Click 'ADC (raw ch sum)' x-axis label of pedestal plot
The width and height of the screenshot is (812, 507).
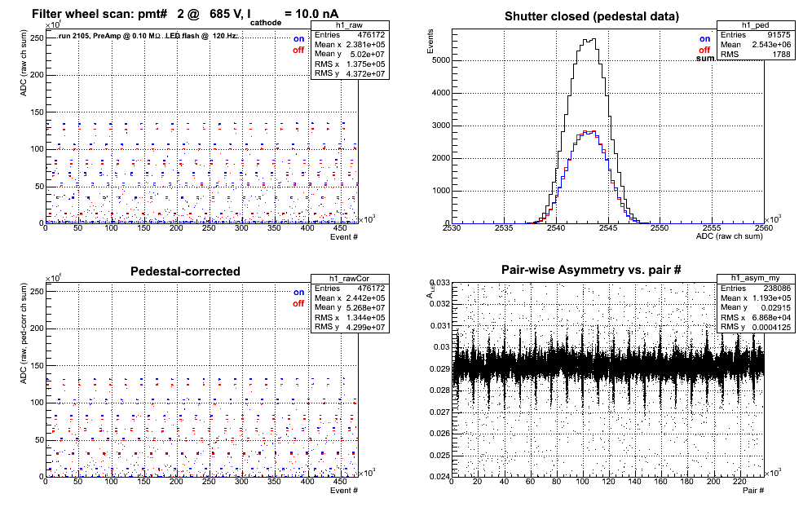pos(729,236)
